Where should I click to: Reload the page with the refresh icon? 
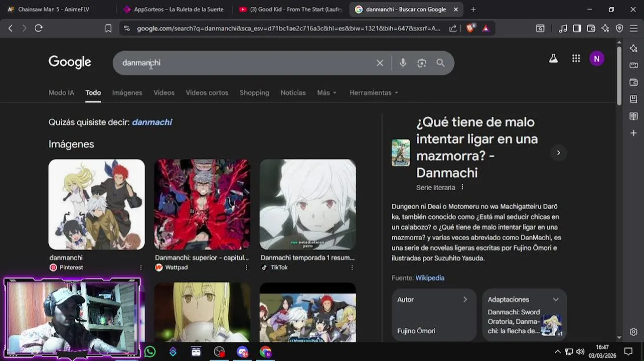[x=39, y=29]
